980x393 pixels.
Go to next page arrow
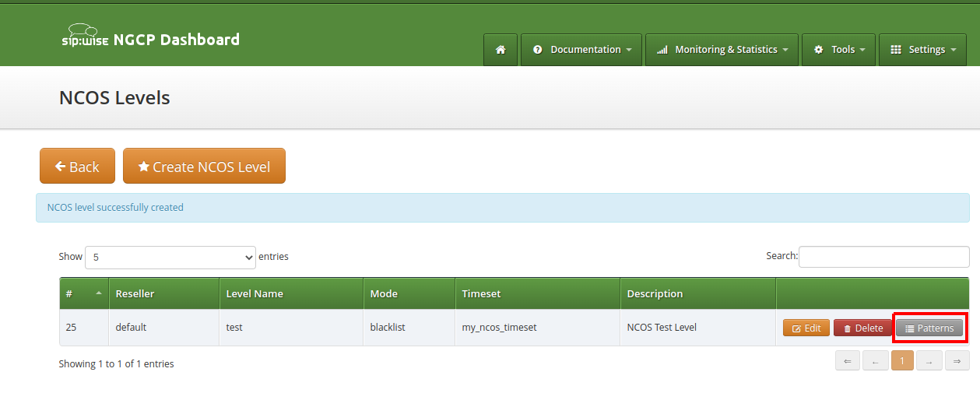click(929, 361)
